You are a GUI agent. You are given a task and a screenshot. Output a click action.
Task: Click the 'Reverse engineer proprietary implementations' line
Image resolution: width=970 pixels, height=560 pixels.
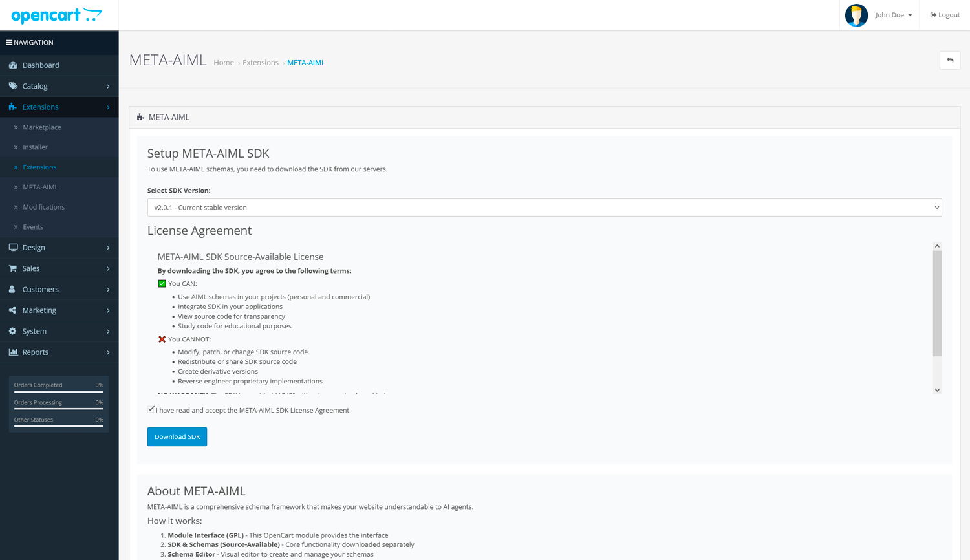tap(250, 381)
